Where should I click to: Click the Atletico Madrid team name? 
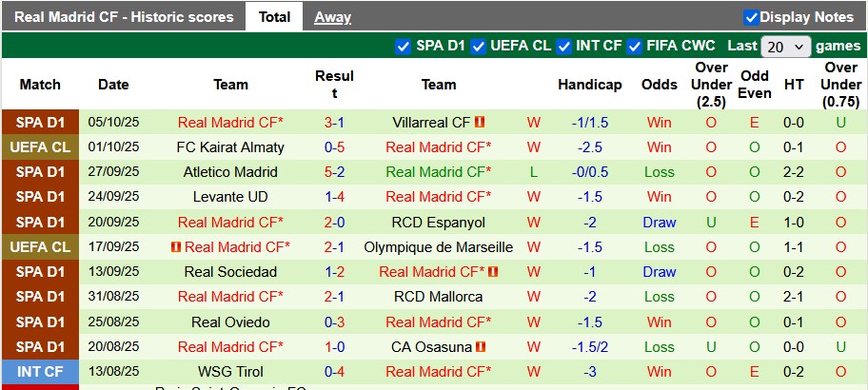pyautogui.click(x=230, y=172)
